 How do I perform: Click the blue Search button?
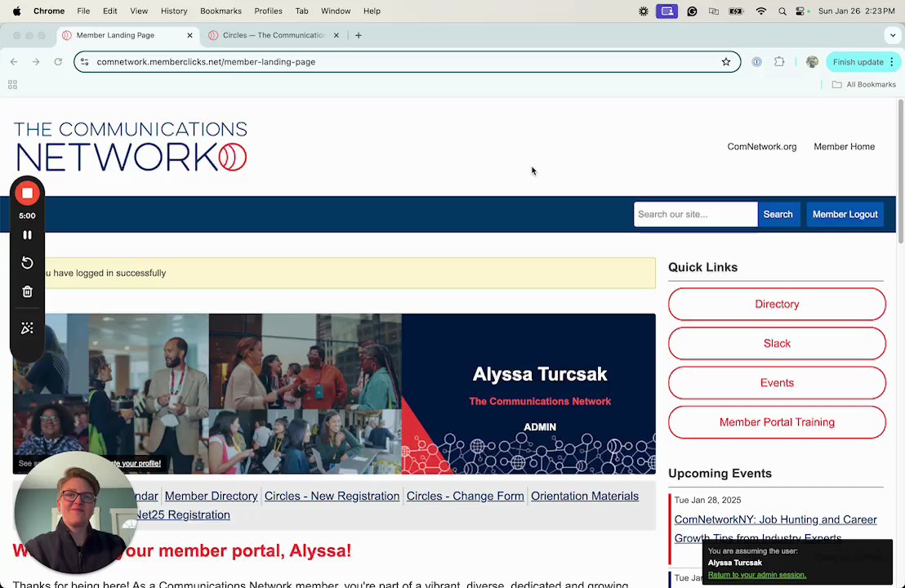click(778, 214)
